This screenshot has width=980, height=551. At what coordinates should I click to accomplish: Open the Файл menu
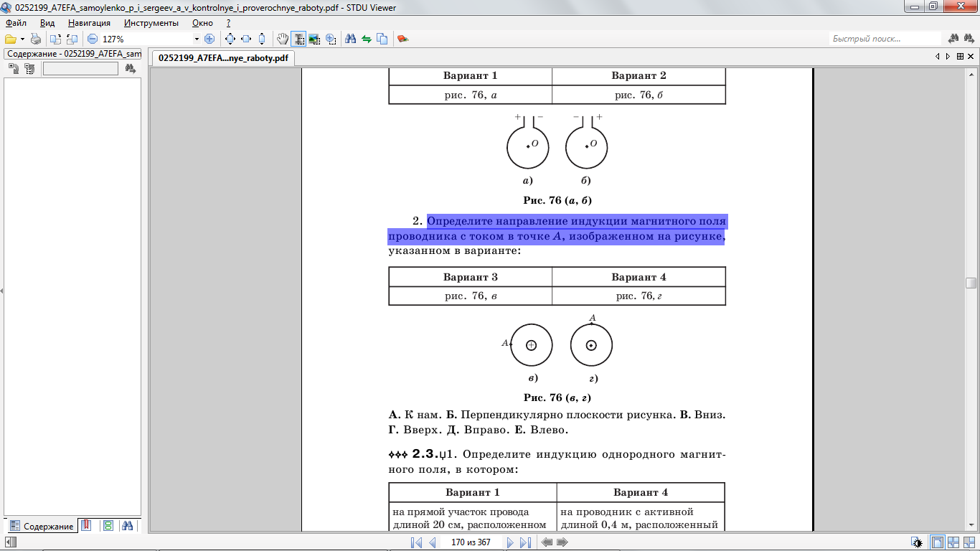[16, 23]
